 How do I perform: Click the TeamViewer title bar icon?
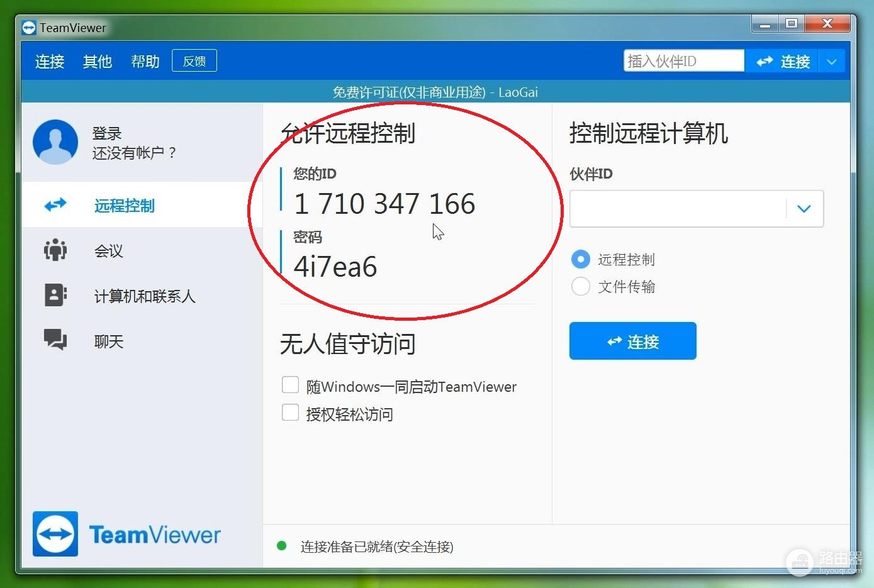(x=29, y=28)
